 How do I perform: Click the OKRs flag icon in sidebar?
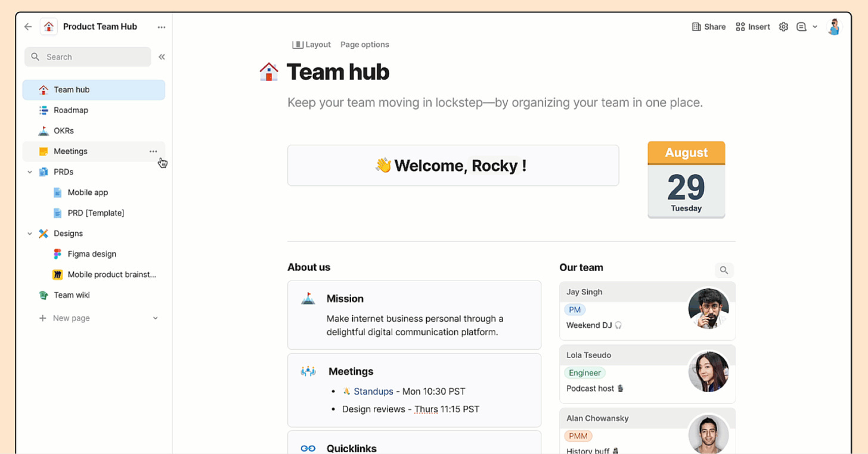44,130
